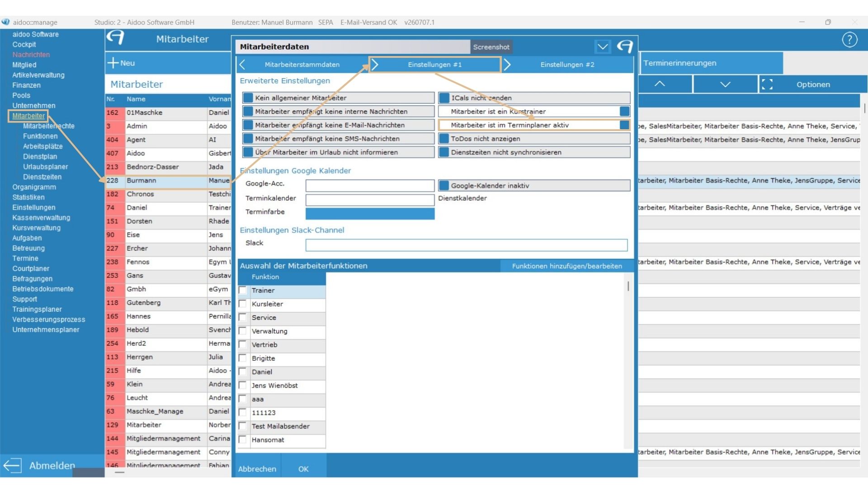Click the aidoo logo in Mitarbeiter header
868x488 pixels.
(x=115, y=38)
